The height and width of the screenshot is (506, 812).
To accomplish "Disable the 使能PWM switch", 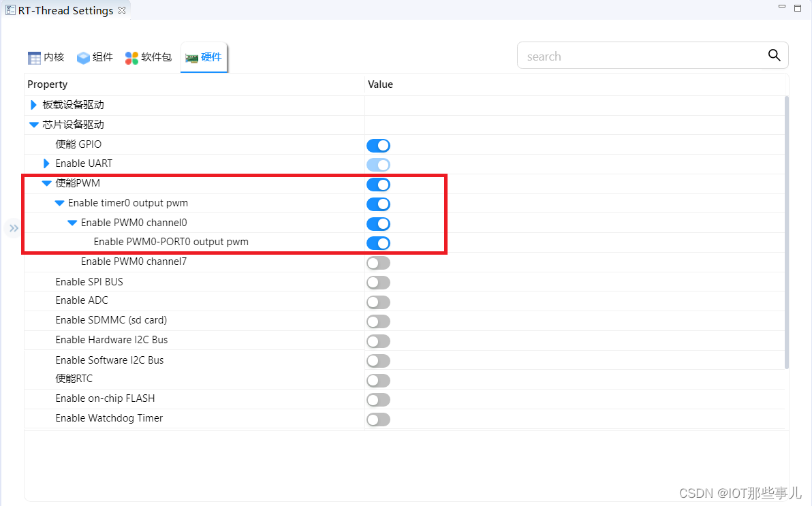I will (x=378, y=185).
